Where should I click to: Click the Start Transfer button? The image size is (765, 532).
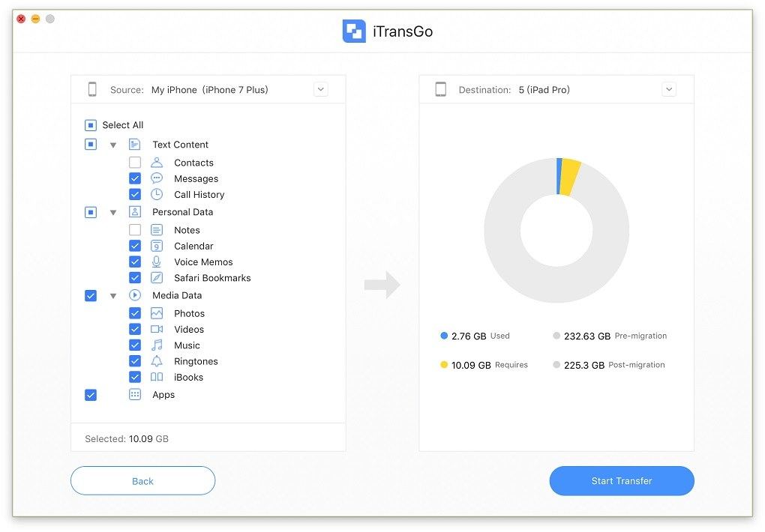click(x=622, y=481)
